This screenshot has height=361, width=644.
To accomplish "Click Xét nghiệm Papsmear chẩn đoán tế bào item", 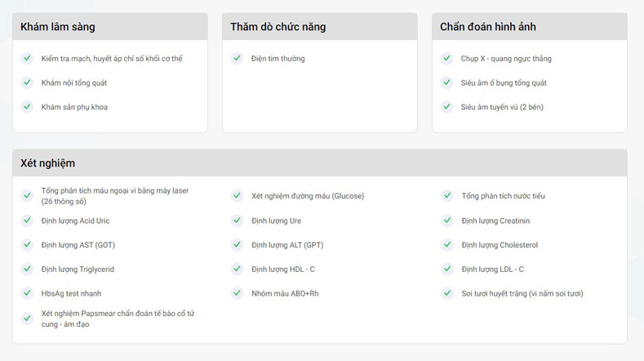I will click(118, 319).
